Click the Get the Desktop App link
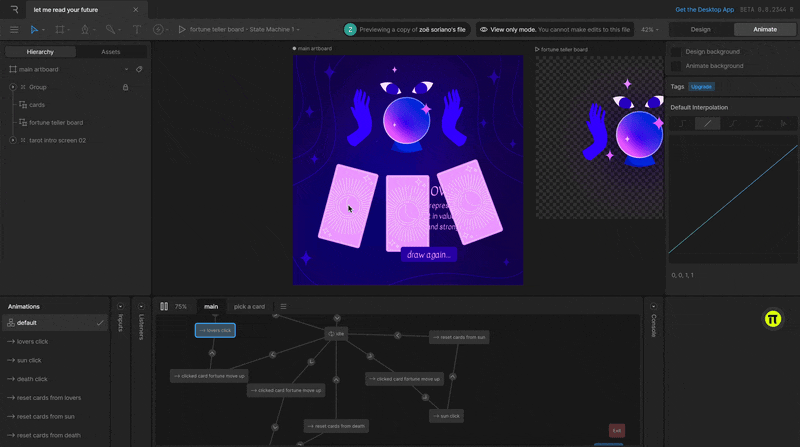 coord(705,9)
